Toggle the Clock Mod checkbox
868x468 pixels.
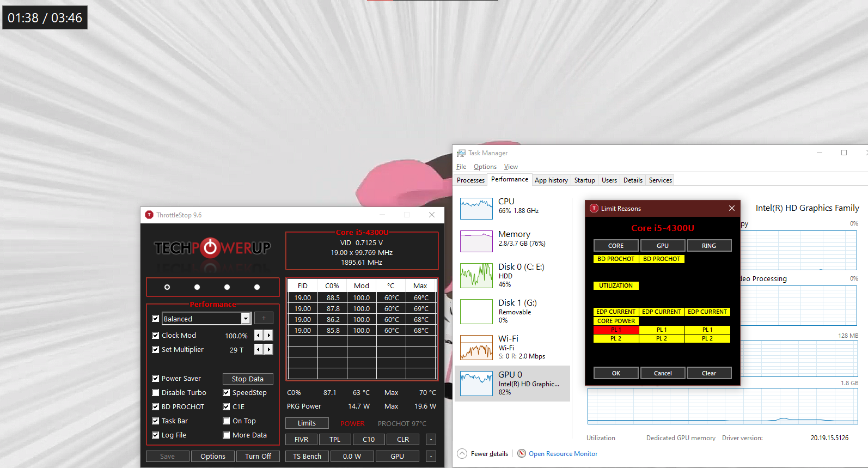click(156, 336)
